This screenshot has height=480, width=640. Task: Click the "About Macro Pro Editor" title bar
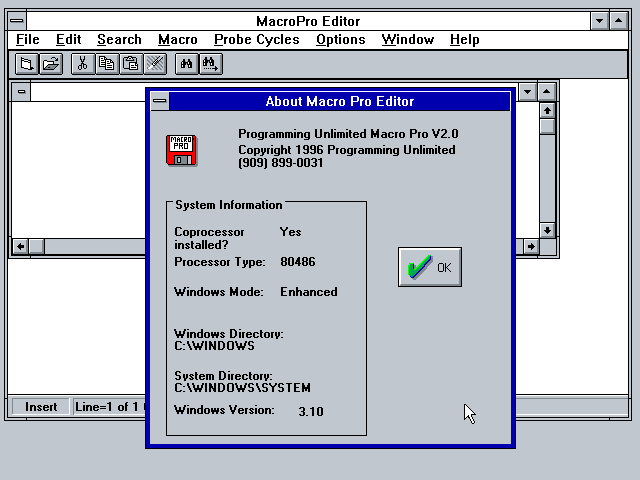point(340,101)
